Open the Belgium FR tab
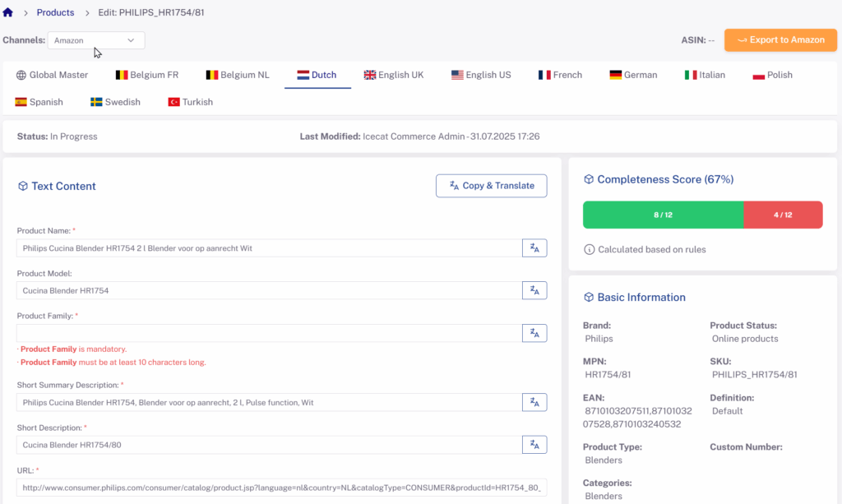 click(146, 75)
